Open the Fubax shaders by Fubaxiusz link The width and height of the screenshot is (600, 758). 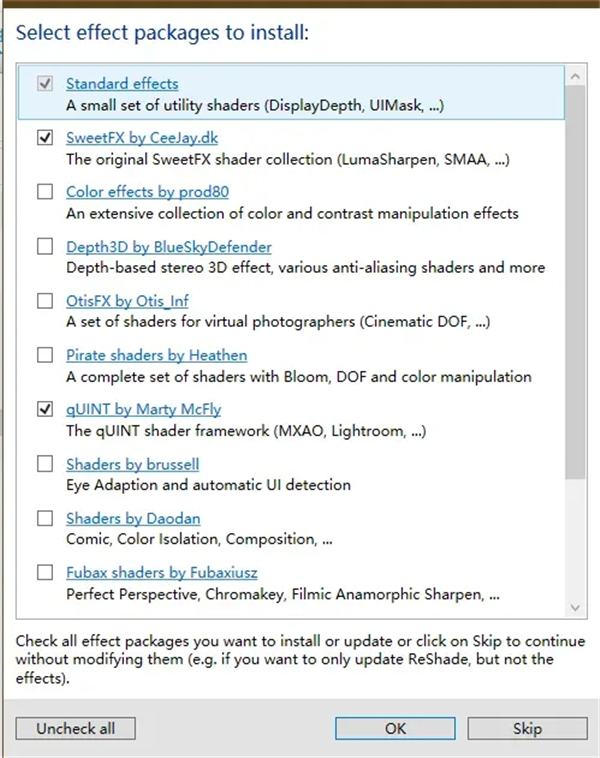point(162,573)
